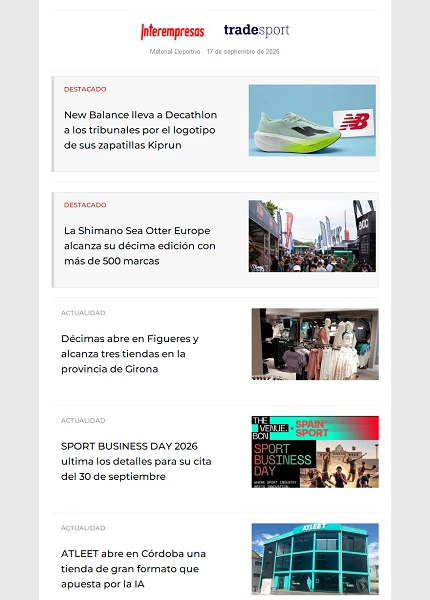View the ATLEET building photo
This screenshot has width=430, height=600.
[315, 559]
